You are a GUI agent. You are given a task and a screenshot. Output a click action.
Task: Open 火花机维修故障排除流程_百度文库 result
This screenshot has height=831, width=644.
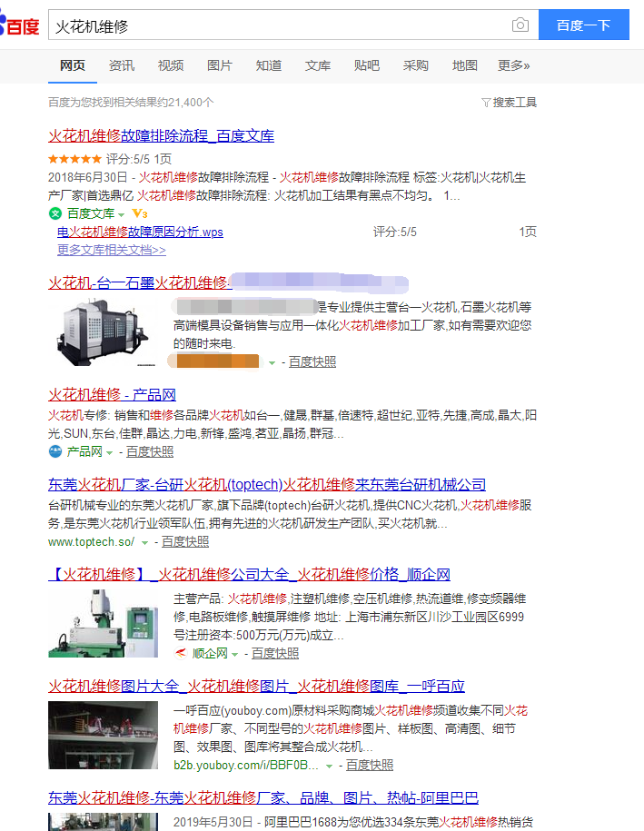161,135
